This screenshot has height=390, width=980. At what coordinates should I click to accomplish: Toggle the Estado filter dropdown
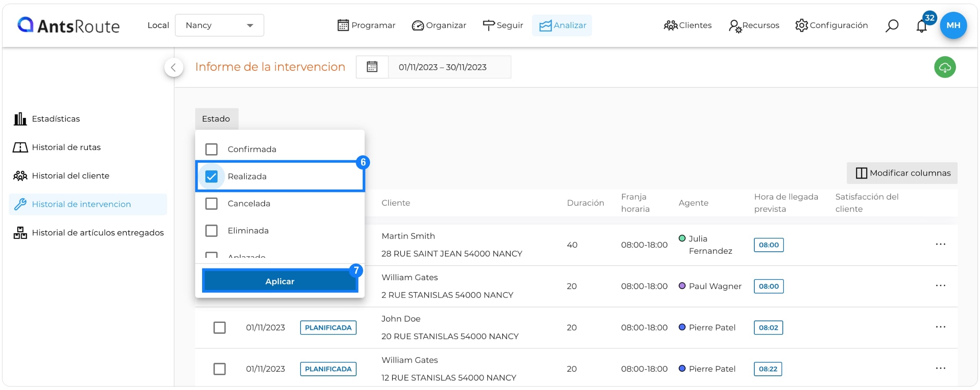[216, 119]
